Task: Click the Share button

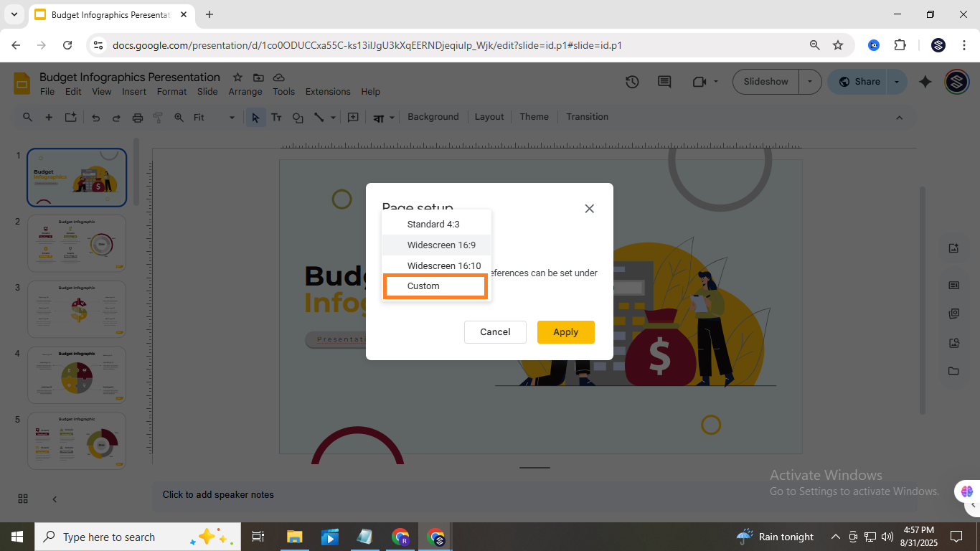Action: point(859,82)
